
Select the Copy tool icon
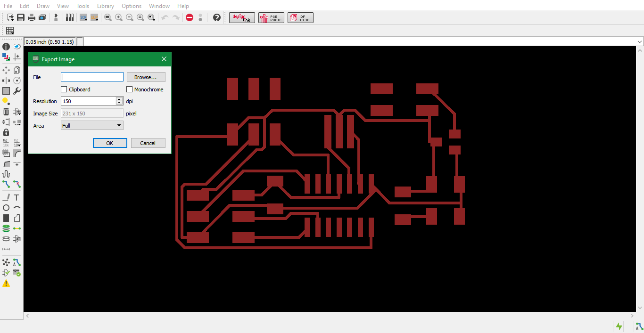[x=17, y=70]
